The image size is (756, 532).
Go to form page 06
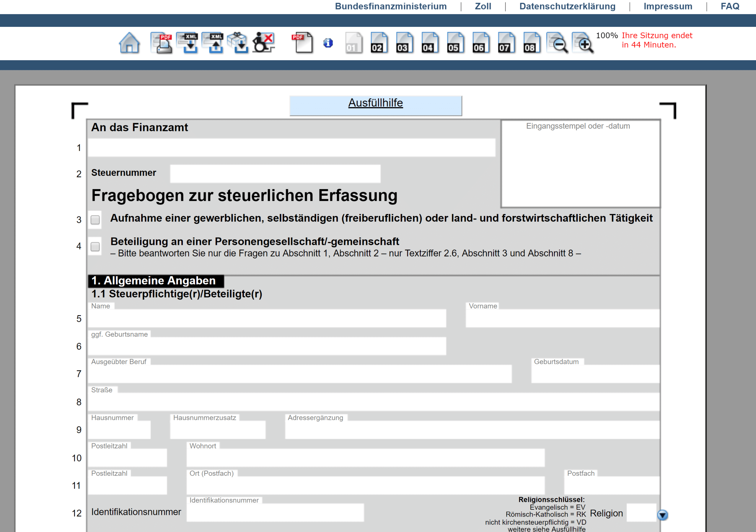pos(481,43)
